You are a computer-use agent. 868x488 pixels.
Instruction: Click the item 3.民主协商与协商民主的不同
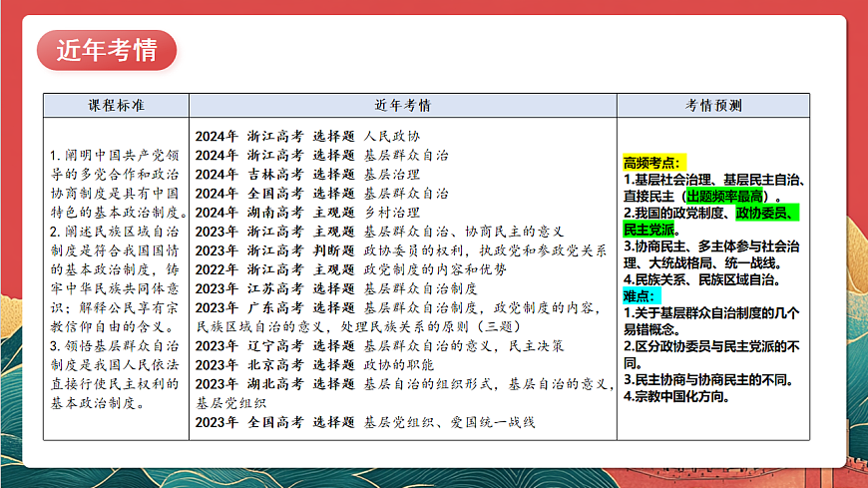click(708, 380)
